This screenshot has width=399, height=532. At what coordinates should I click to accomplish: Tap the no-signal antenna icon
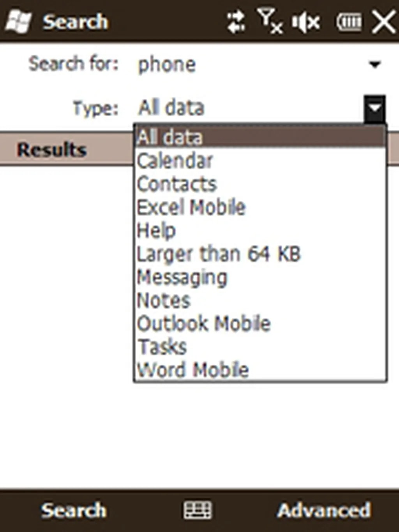(270, 21)
